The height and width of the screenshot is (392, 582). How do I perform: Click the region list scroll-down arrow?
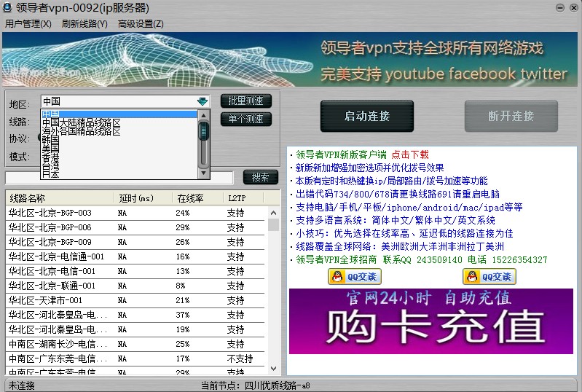203,173
